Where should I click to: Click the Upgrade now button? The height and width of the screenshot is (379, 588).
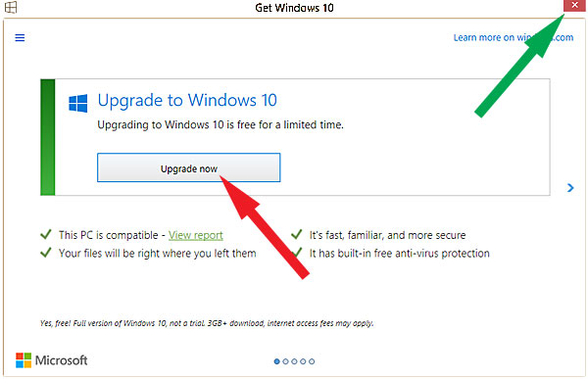tap(188, 167)
